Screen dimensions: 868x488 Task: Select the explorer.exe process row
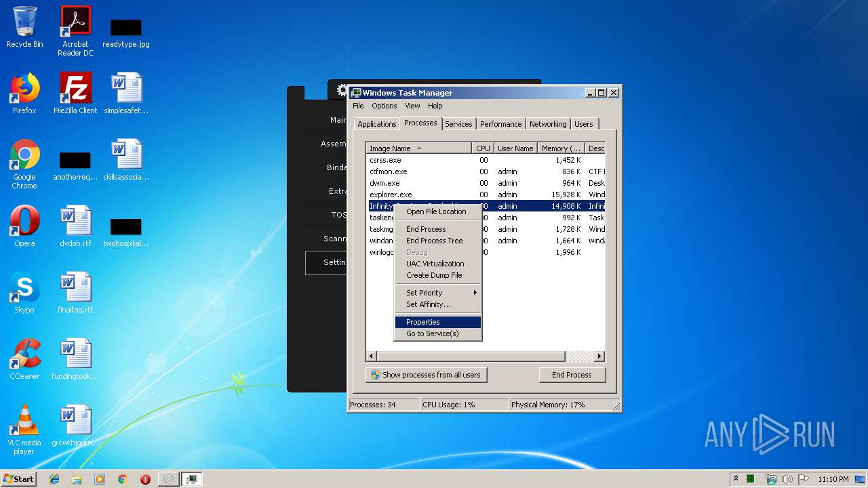click(x=391, y=195)
